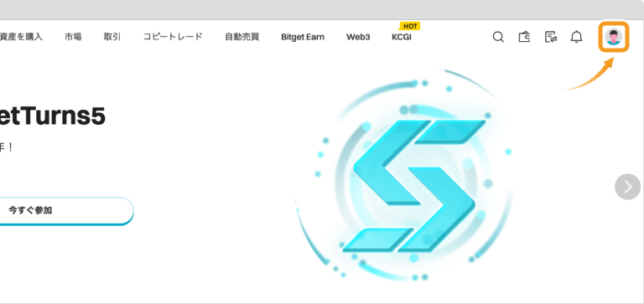644x304 pixels.
Task: Open the コピートレード menu
Action: click(x=173, y=37)
